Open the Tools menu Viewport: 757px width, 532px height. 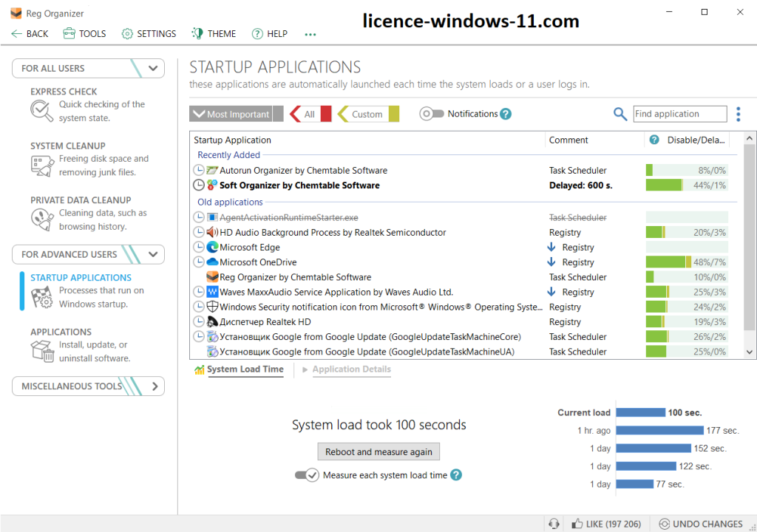pos(84,33)
